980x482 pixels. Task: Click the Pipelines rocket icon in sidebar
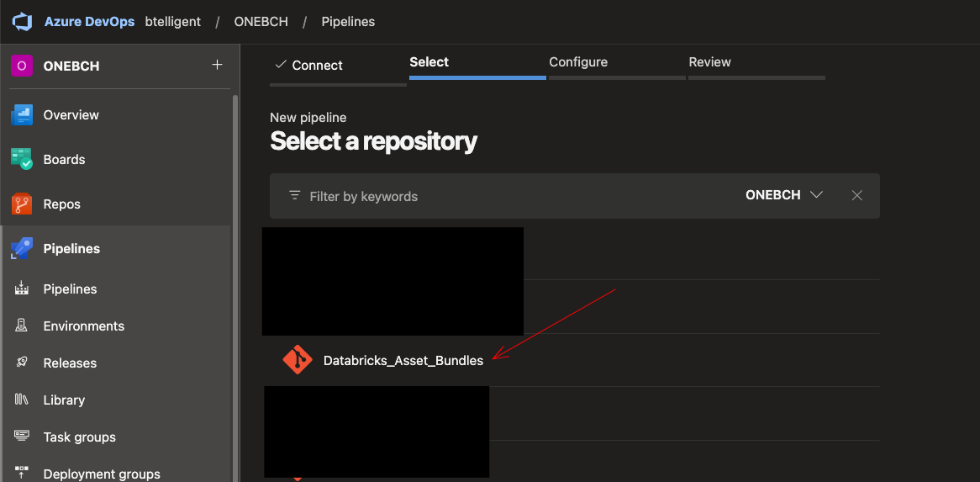[22, 249]
